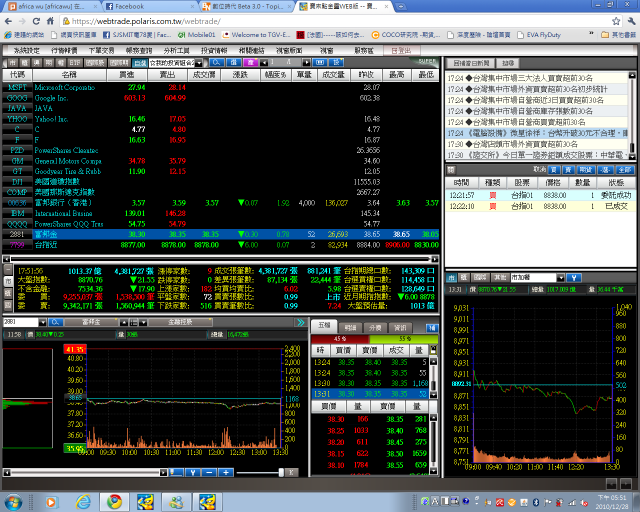
Task: Click the blue layout icon next to page arrows
Action: coord(320,62)
